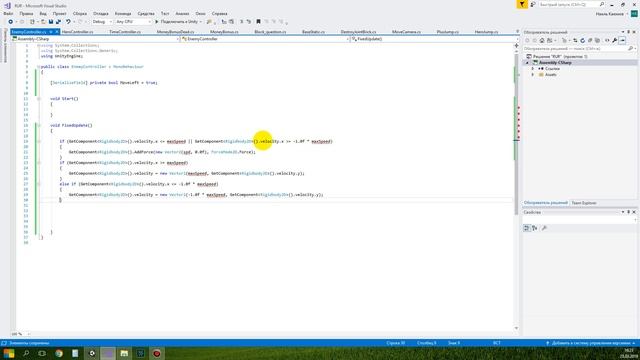This screenshot has height=360, width=640.
Task: Collapse the FixedUpdate method outline toggle
Action: [39, 125]
